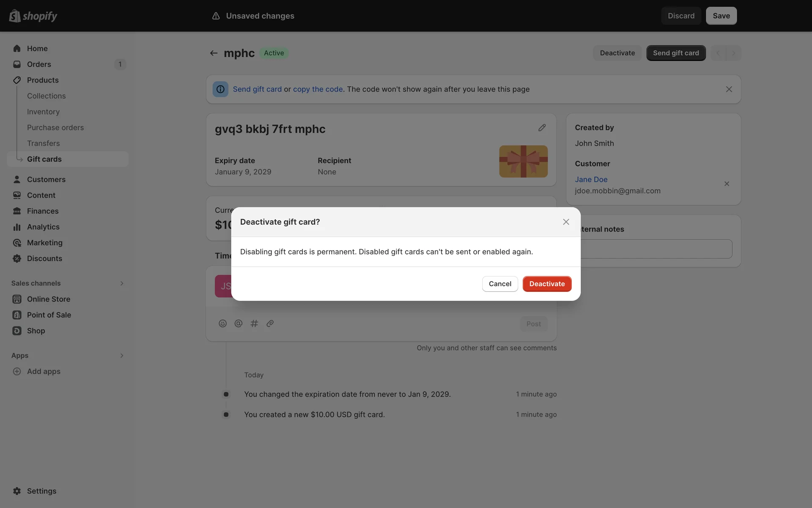Dismiss the send gift card info banner

[x=729, y=89]
